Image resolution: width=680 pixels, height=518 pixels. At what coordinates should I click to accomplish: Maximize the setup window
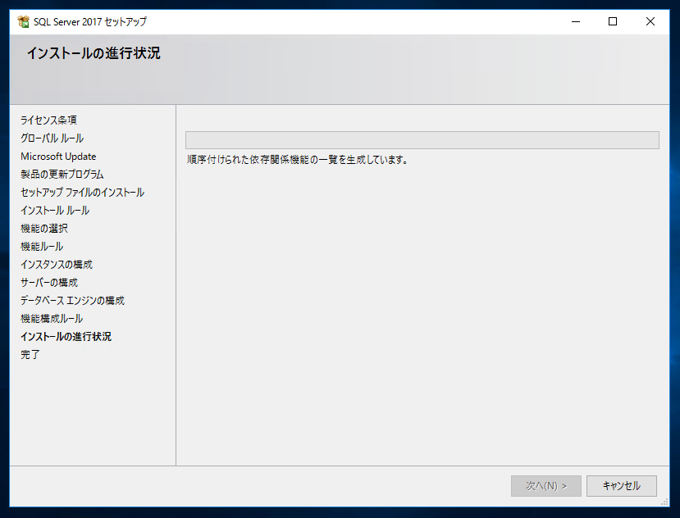pos(612,21)
